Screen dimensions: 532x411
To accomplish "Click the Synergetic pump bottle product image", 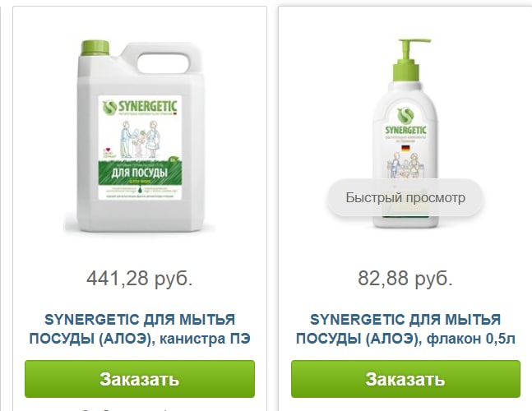I will click(x=405, y=133).
